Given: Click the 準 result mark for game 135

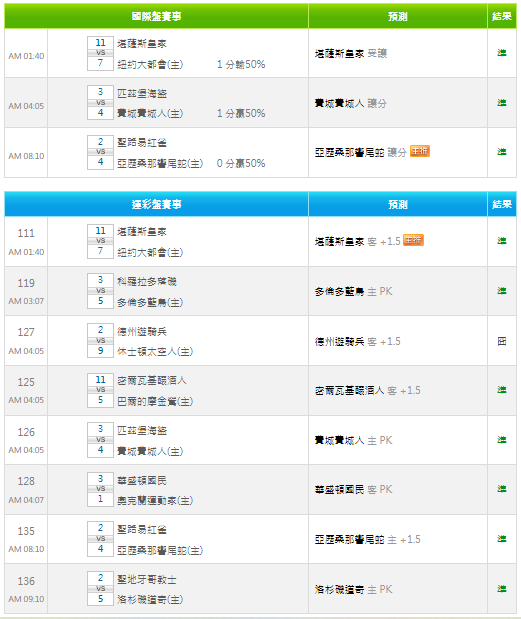Looking at the screenshot, I should (502, 539).
